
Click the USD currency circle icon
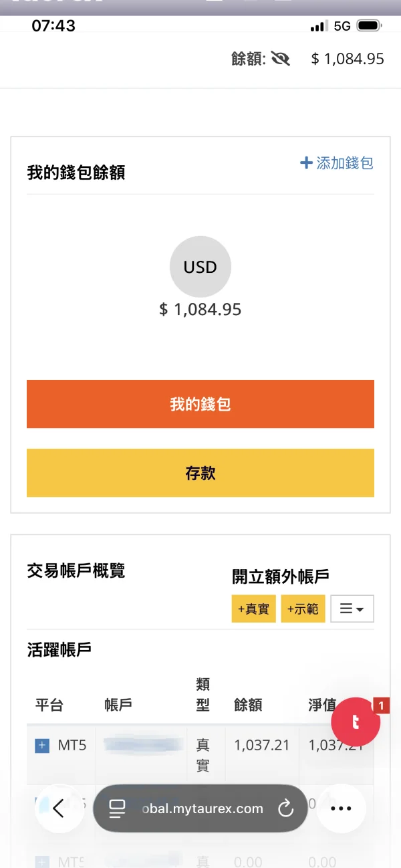[x=200, y=266]
